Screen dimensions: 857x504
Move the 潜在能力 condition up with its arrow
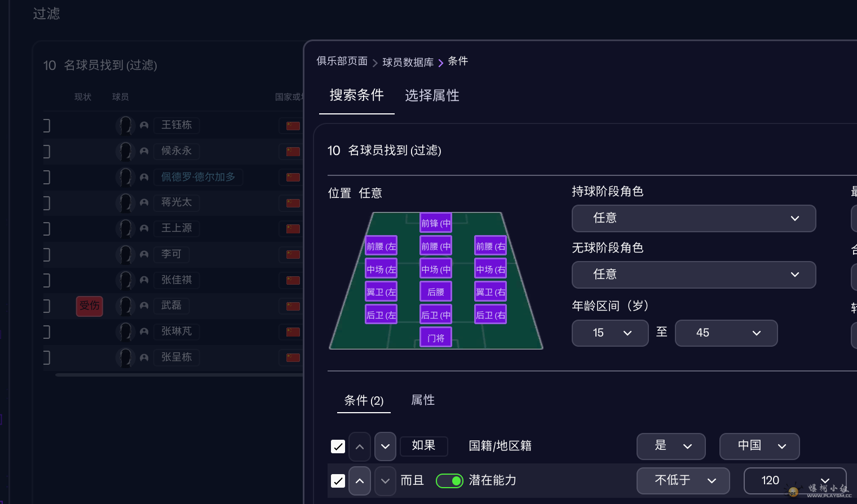click(x=360, y=481)
